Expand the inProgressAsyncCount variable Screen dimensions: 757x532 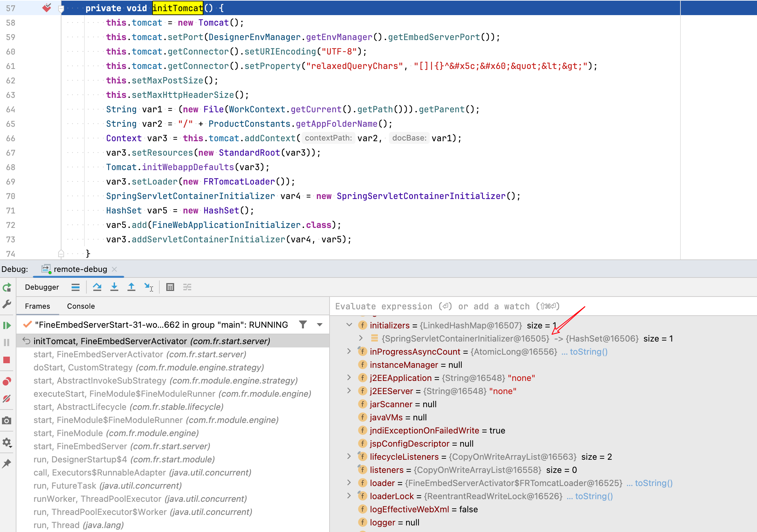[x=349, y=351]
